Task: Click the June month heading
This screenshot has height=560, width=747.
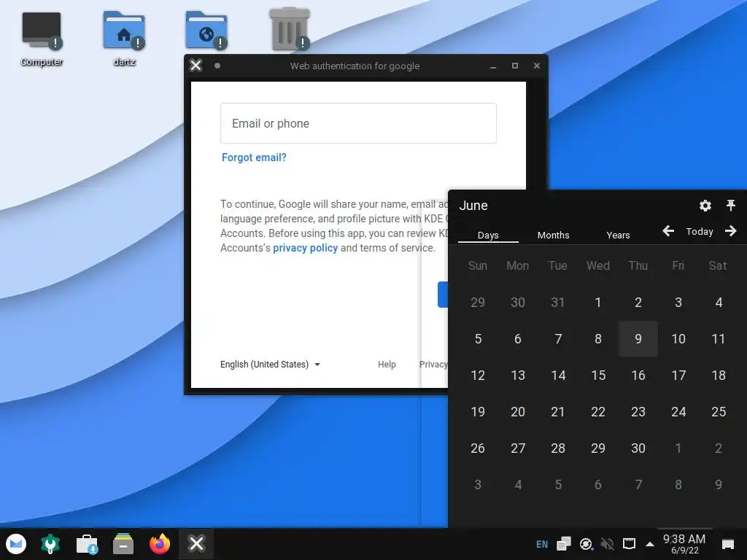Action: pos(473,206)
